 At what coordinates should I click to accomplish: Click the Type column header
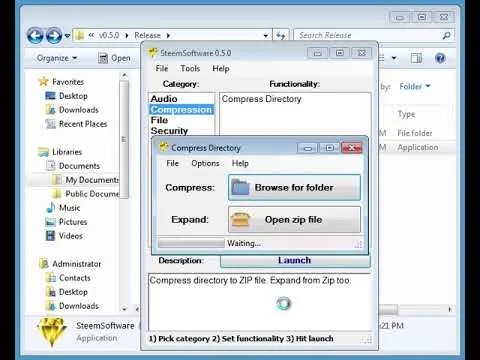pyautogui.click(x=406, y=114)
